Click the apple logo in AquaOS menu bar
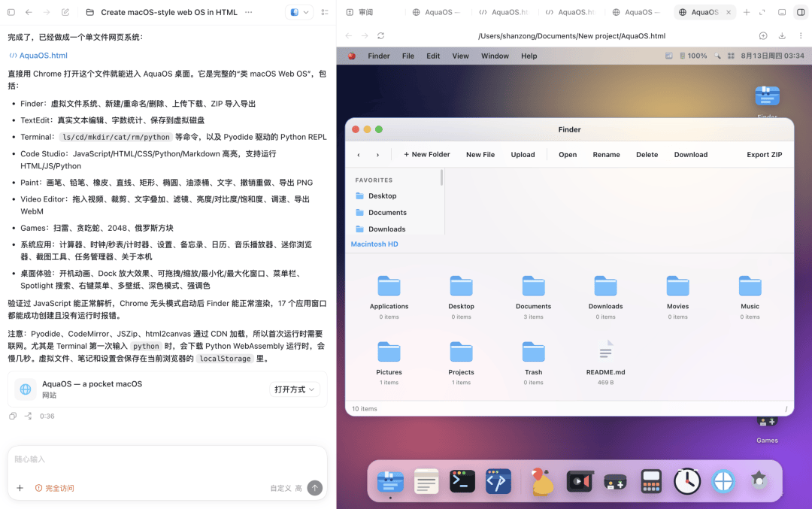 tap(352, 56)
